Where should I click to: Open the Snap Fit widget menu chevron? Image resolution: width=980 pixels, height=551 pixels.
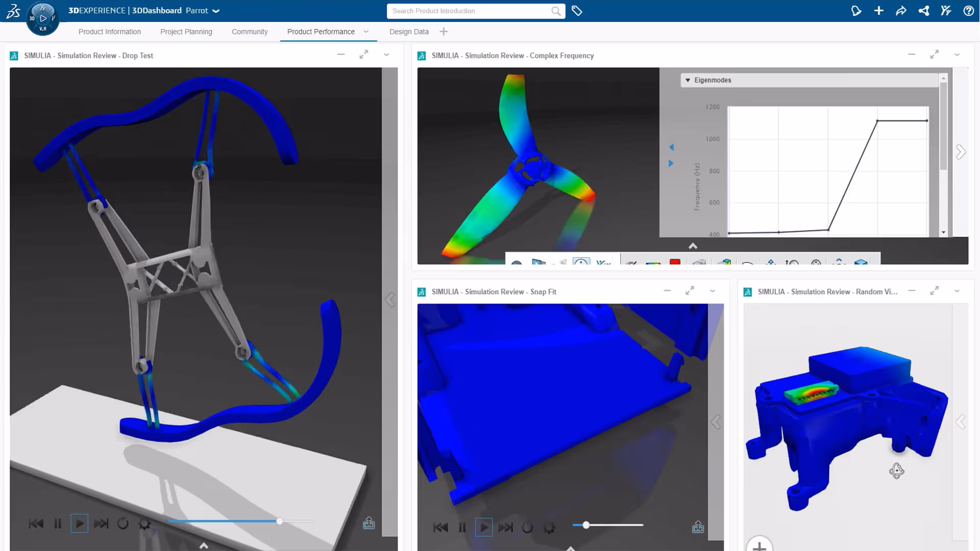pyautogui.click(x=713, y=291)
